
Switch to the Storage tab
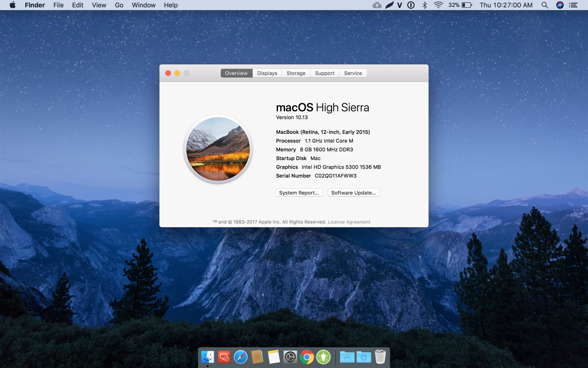click(296, 73)
